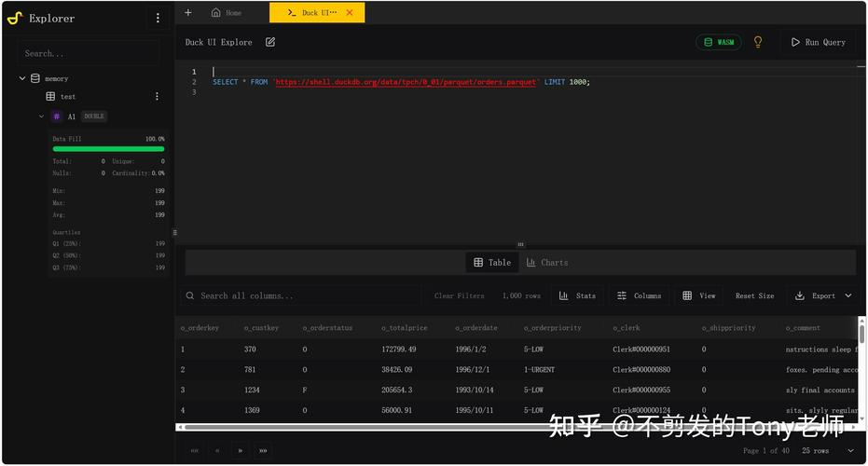Image resolution: width=868 pixels, height=466 pixels.
Task: Sort by o_totalprice column header
Action: 404,328
